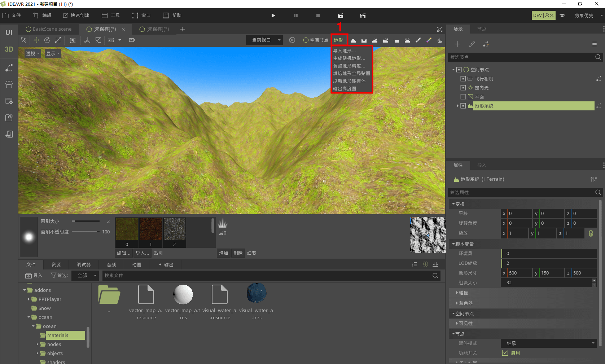Open the 当前视口 dropdown
Viewport: 605px width, 364px height.
point(264,40)
